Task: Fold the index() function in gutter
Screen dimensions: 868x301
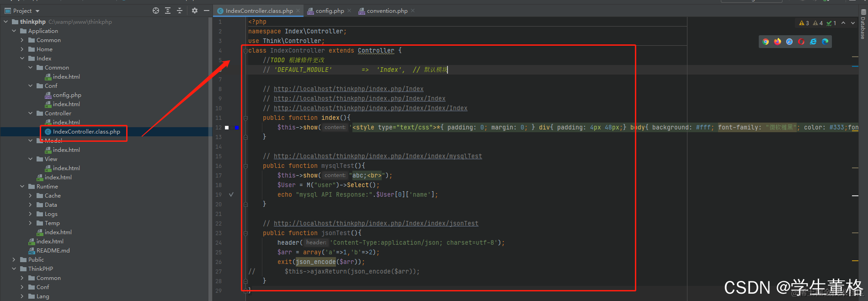Action: (x=245, y=118)
